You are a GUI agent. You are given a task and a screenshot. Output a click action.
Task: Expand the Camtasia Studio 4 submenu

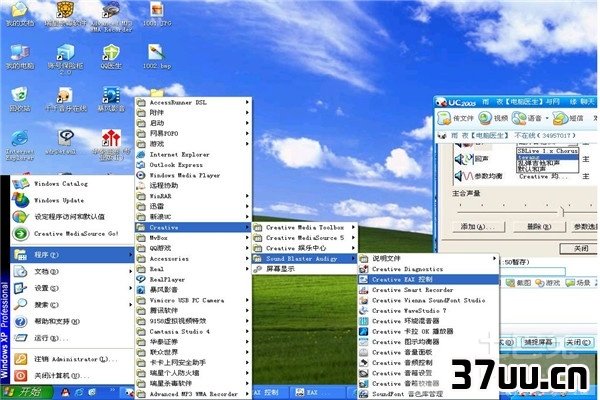193,331
